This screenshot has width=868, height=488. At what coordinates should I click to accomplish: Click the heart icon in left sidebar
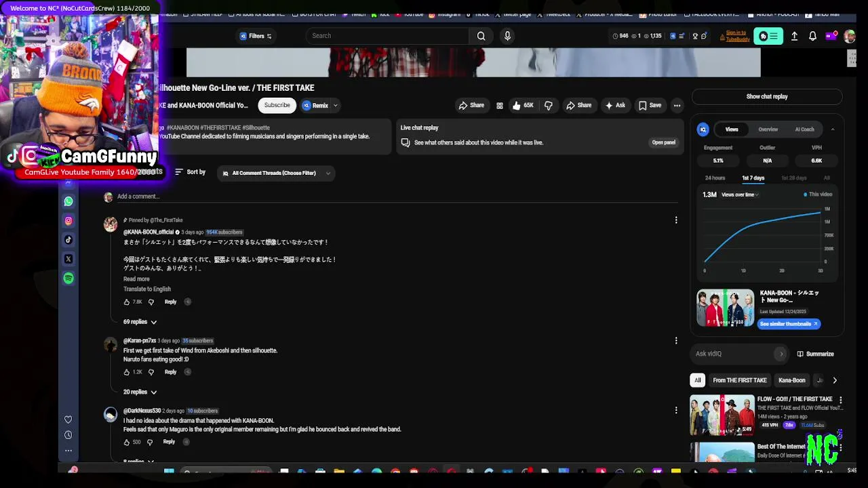pos(68,420)
